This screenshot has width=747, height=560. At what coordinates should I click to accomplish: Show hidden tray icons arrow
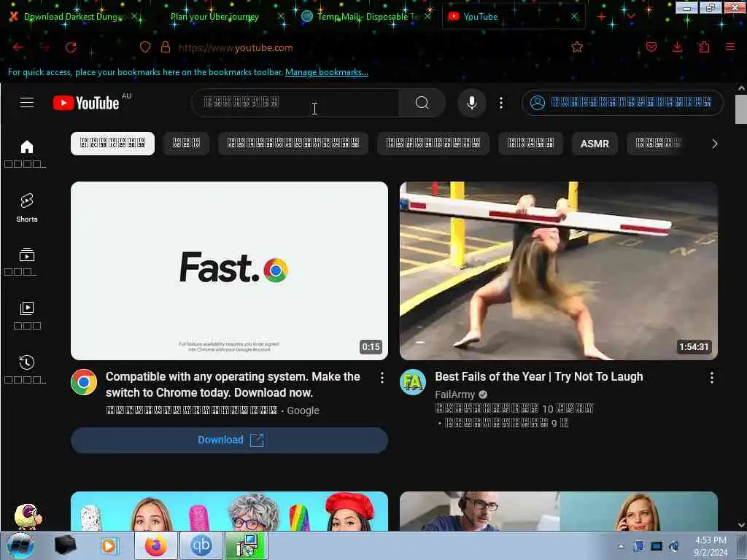point(621,546)
